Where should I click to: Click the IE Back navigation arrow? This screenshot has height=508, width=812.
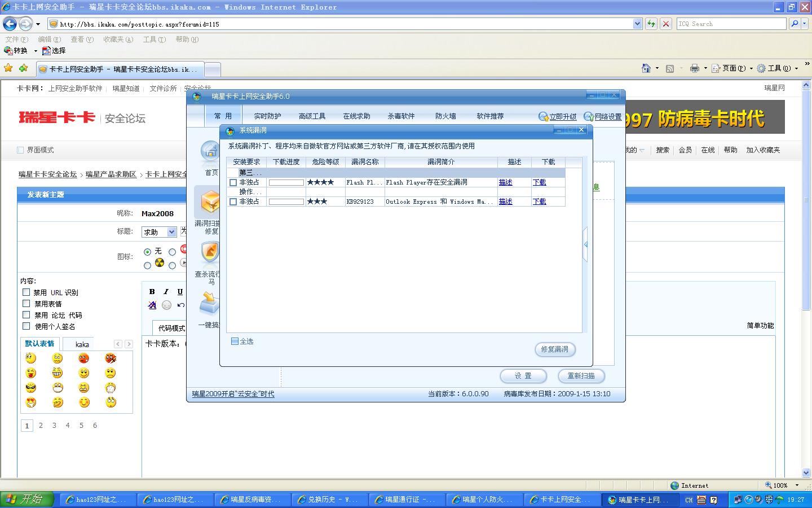point(10,24)
